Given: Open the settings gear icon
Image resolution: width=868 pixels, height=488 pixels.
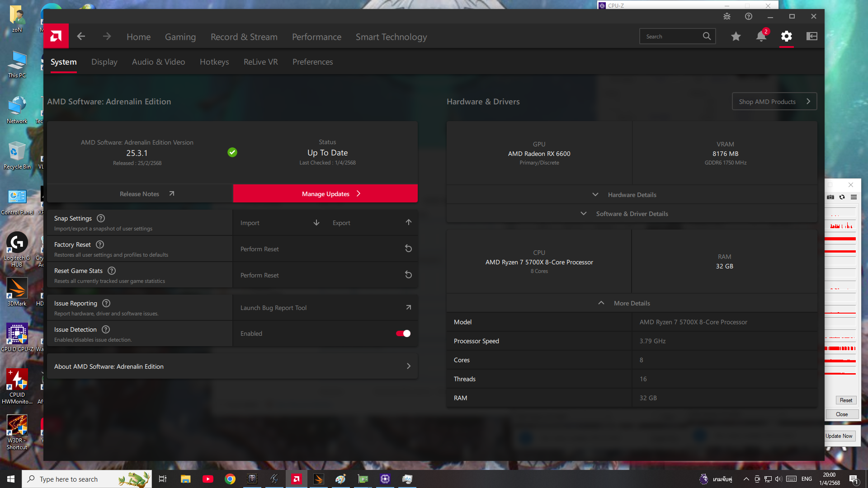Looking at the screenshot, I should pyautogui.click(x=787, y=36).
